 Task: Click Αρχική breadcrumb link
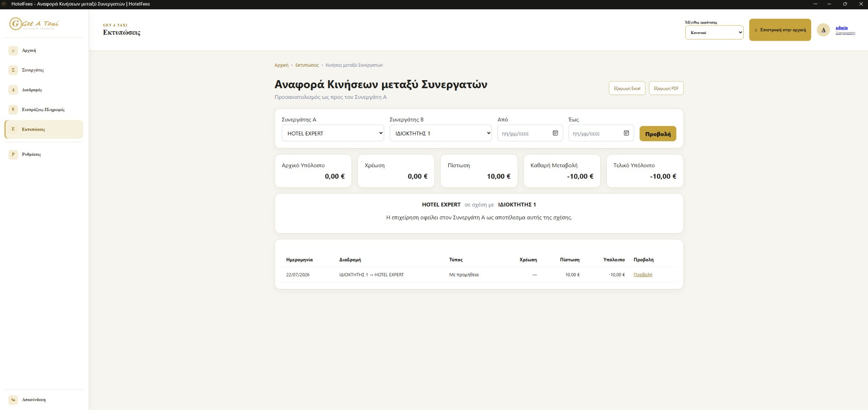pyautogui.click(x=281, y=65)
